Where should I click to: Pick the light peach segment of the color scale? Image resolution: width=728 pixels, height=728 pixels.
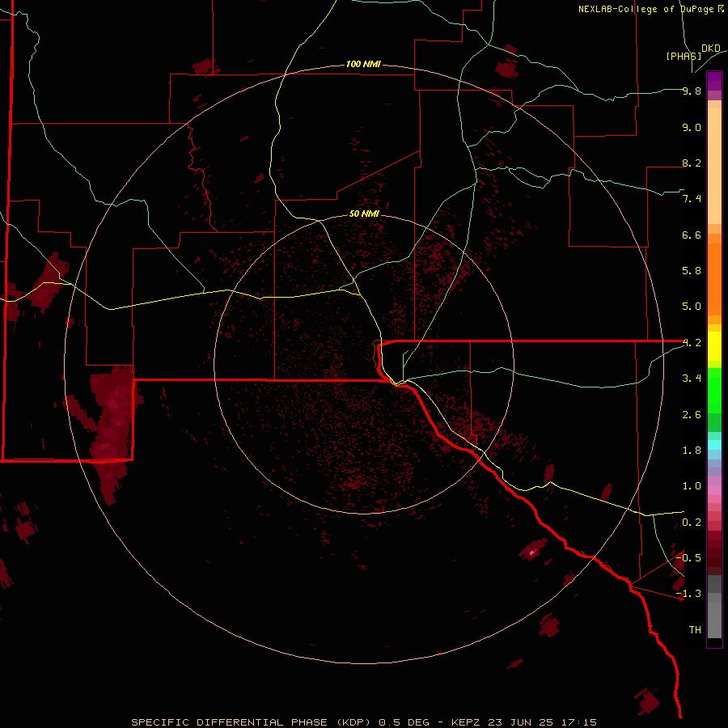[x=714, y=167]
